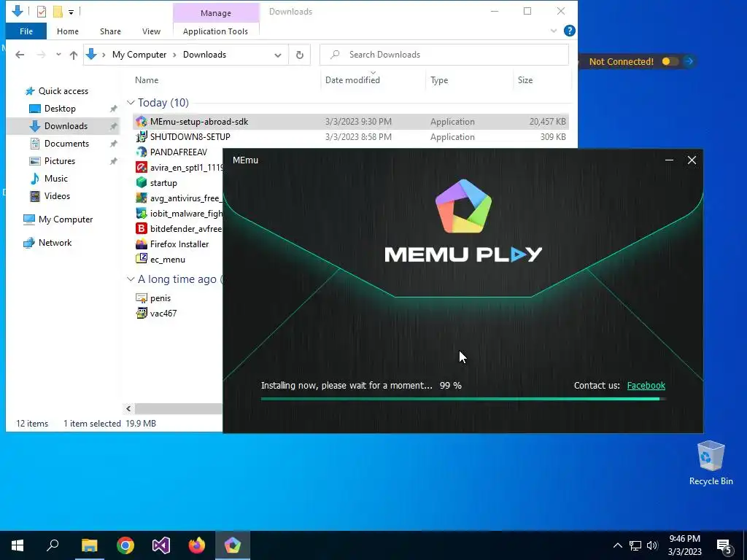Select Music in navigation pane
Image resolution: width=747 pixels, height=560 pixels.
tap(55, 179)
